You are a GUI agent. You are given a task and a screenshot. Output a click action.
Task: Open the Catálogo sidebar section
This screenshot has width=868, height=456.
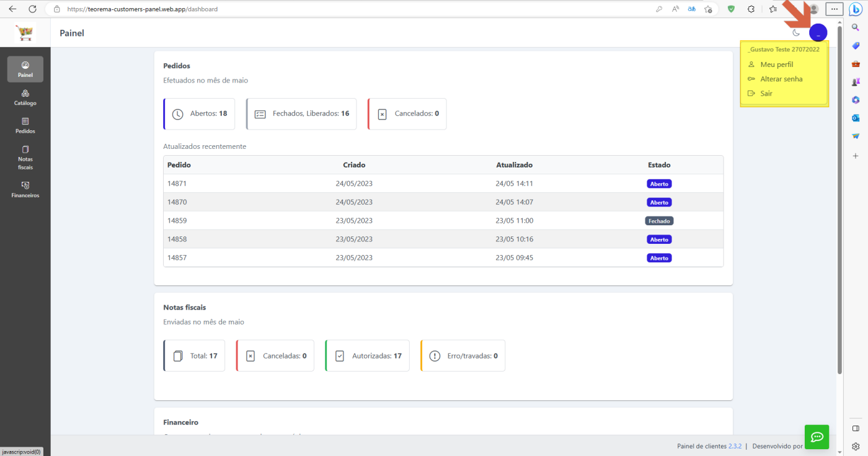[25, 97]
